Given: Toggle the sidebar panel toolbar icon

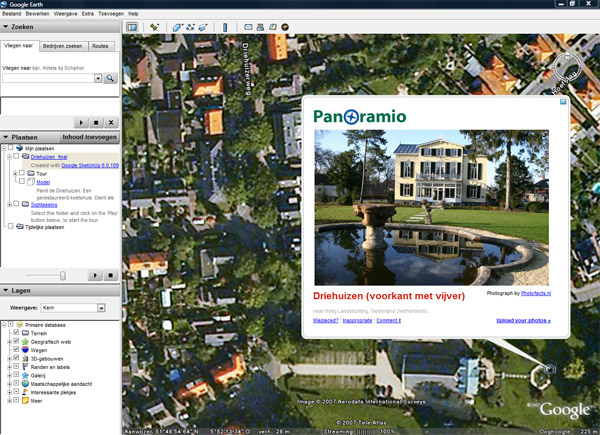Looking at the screenshot, I should pyautogui.click(x=132, y=27).
